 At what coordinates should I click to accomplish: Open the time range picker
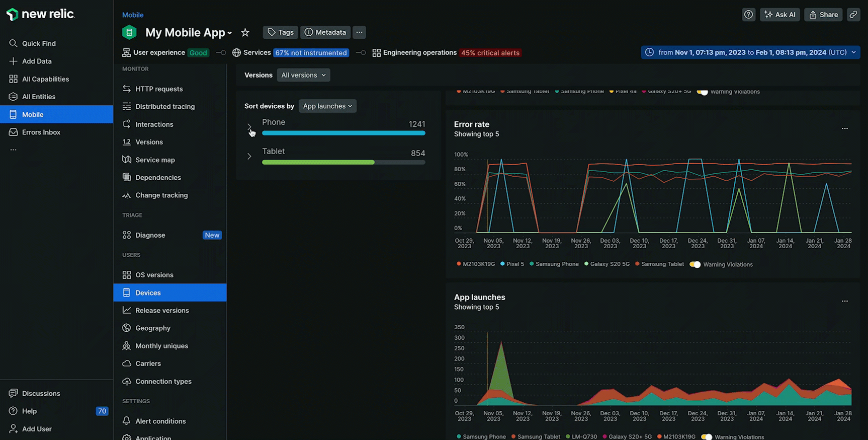pyautogui.click(x=750, y=52)
